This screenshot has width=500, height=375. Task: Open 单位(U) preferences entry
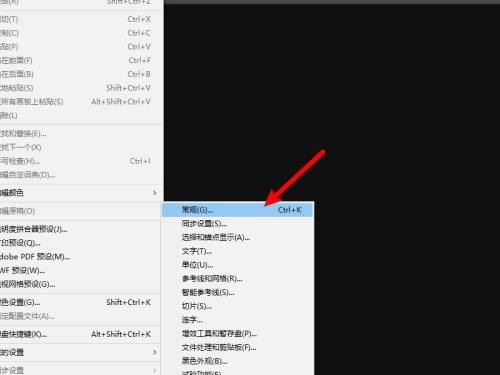238,265
